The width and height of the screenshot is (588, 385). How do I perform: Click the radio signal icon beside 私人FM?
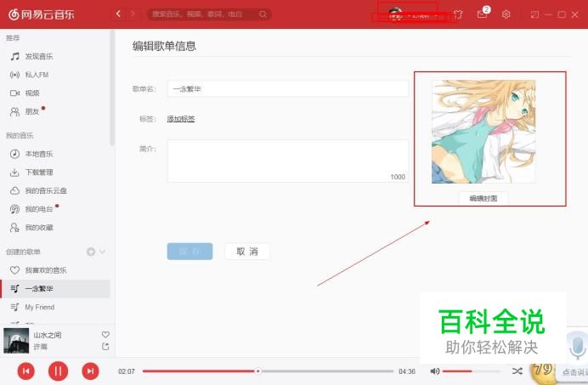(x=14, y=75)
